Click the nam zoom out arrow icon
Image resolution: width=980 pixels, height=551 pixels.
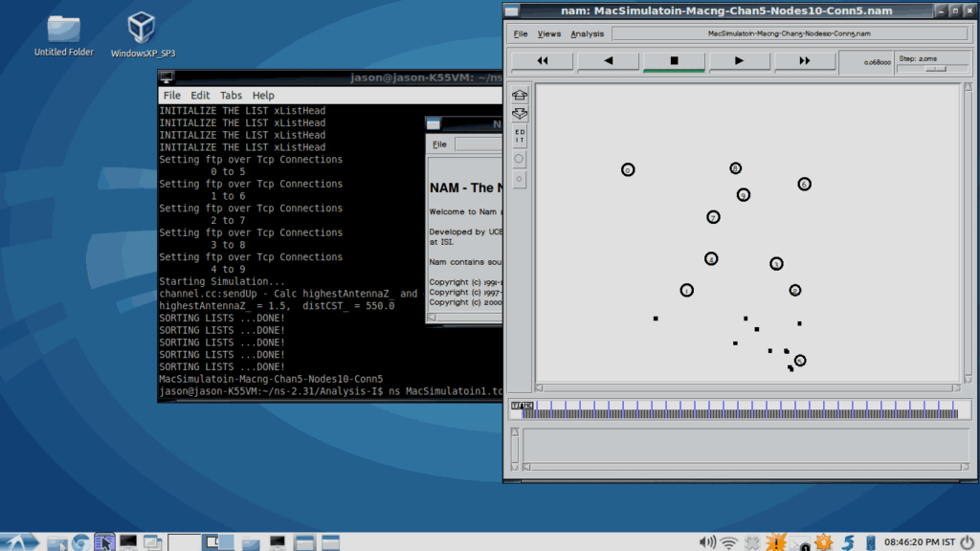[520, 114]
